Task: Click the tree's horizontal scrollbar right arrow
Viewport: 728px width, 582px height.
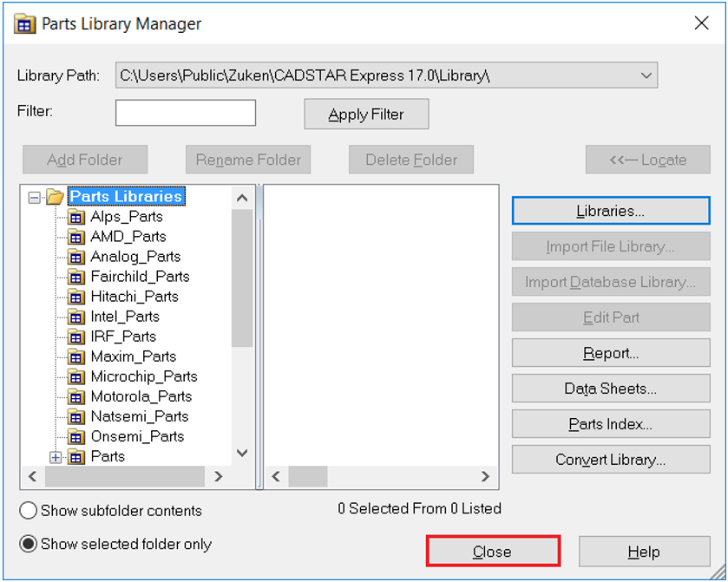Action: (219, 477)
